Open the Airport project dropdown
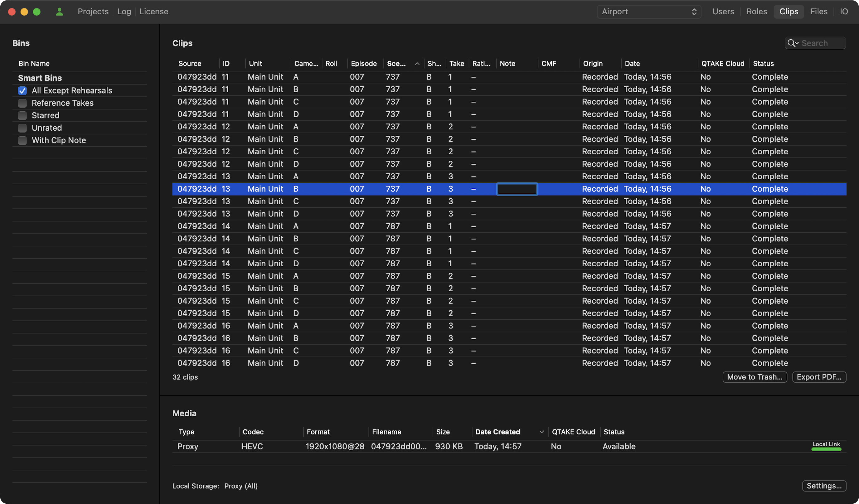Screen dimensions: 859x504 649,12
